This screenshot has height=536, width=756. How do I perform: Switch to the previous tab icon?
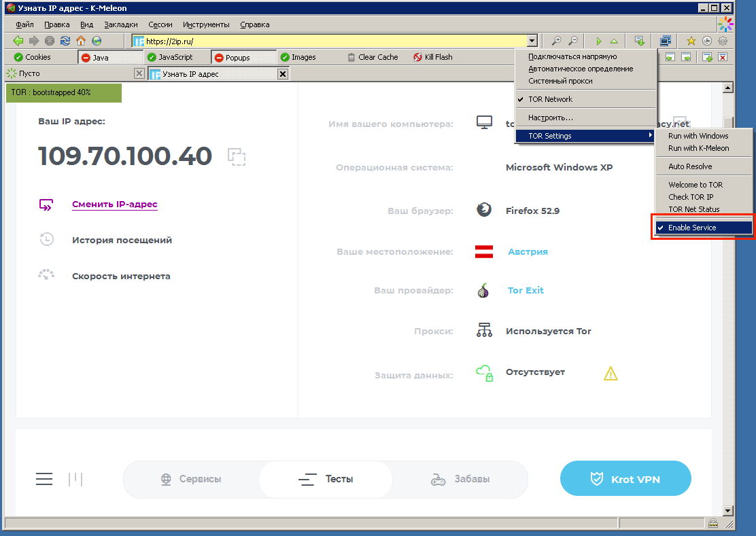tap(670, 57)
